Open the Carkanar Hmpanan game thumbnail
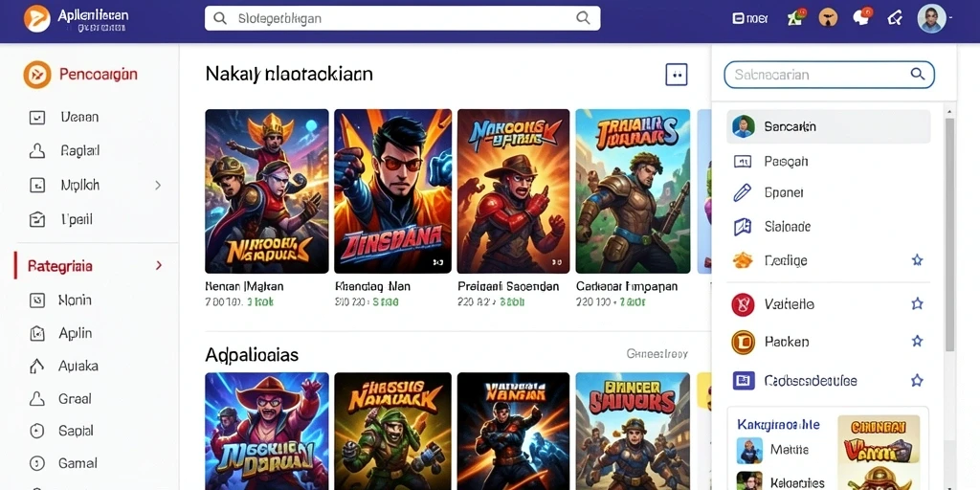 (x=633, y=191)
